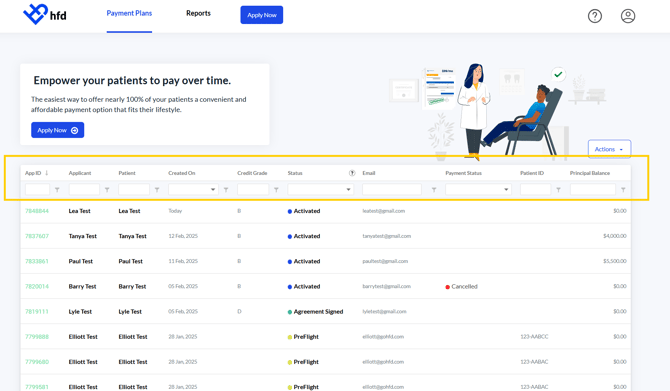This screenshot has height=391, width=670.
Task: Expand the Payment Status filter dropdown
Action: pyautogui.click(x=478, y=189)
